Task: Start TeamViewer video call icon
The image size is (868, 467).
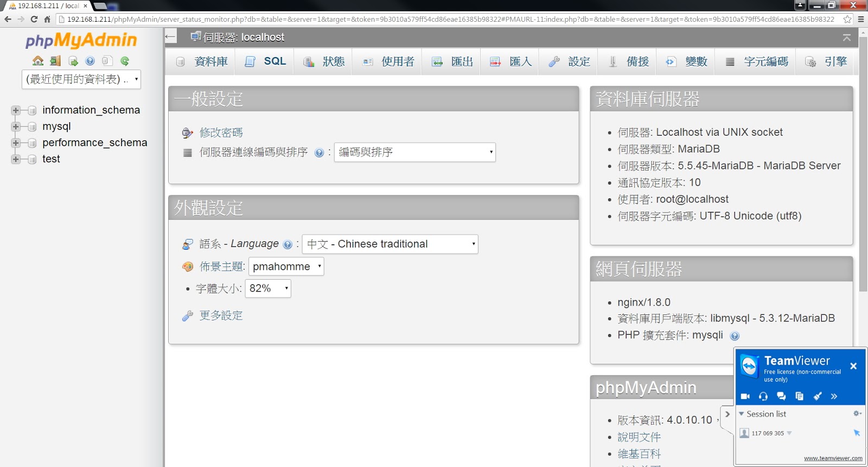Action: 745,396
